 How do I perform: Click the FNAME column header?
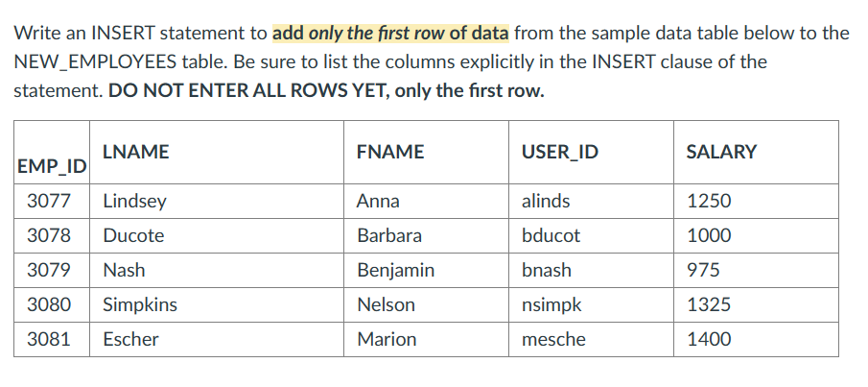coord(426,152)
